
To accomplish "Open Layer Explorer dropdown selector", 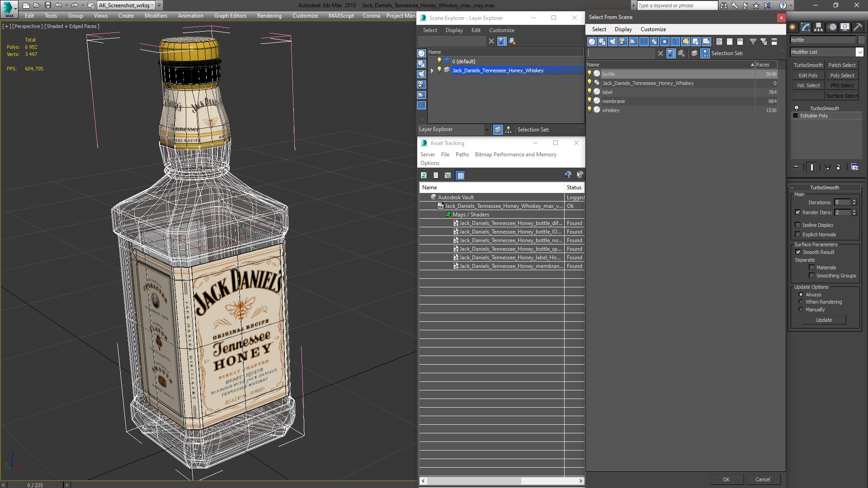I will tap(486, 130).
